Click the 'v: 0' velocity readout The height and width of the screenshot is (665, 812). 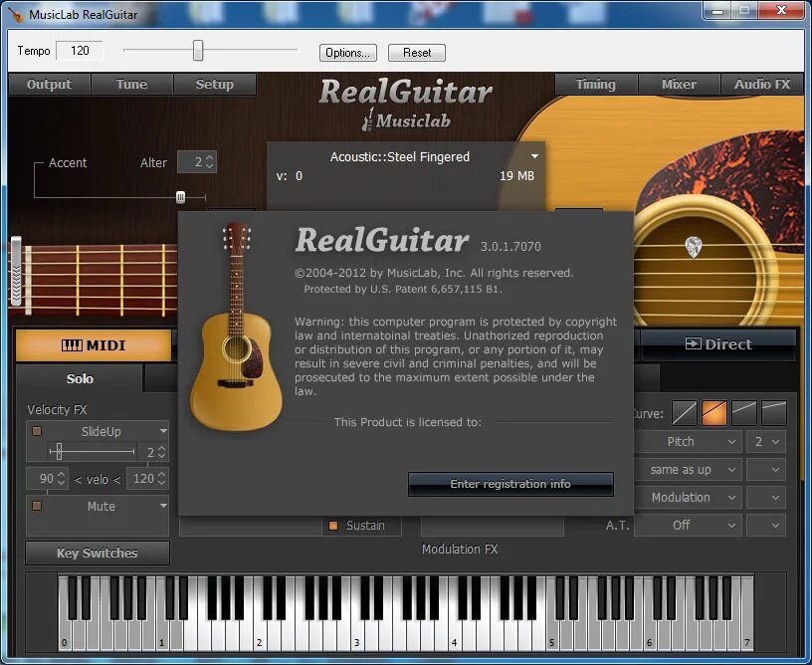(289, 176)
